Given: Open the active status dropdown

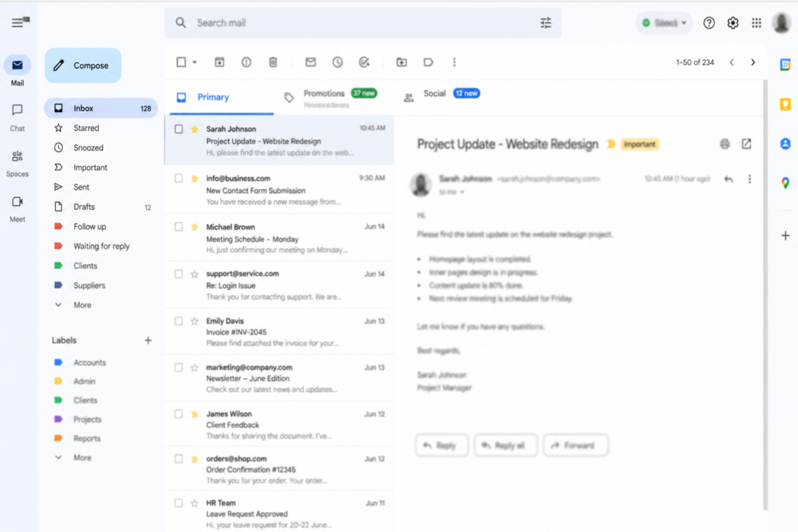Looking at the screenshot, I should click(664, 23).
